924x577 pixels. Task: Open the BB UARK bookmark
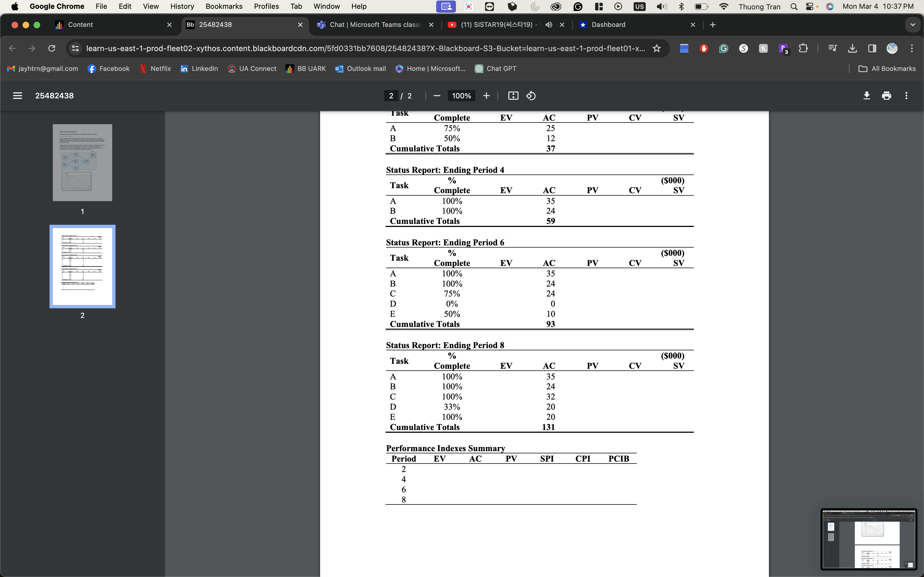(306, 69)
